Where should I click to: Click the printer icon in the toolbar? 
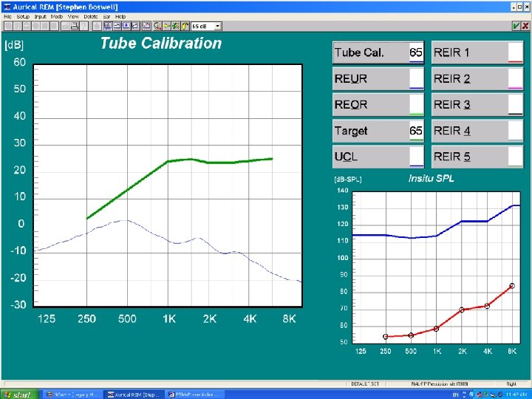[x=75, y=26]
